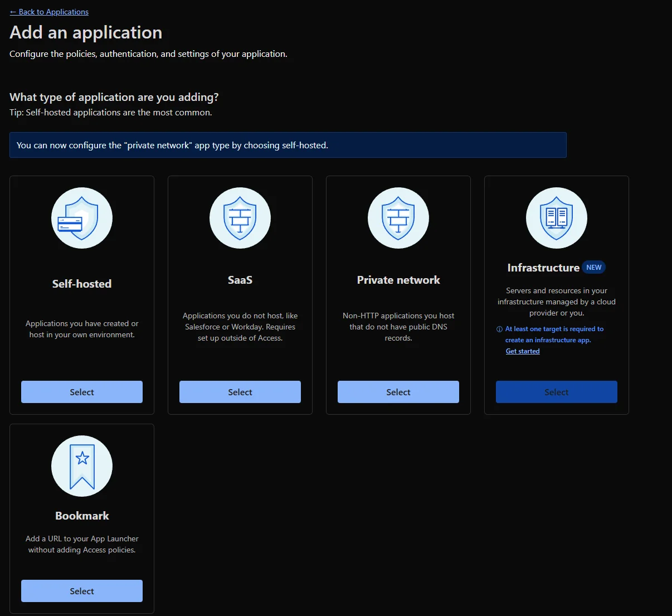Click the SaaS shield icon
This screenshot has width=672, height=616.
point(240,218)
